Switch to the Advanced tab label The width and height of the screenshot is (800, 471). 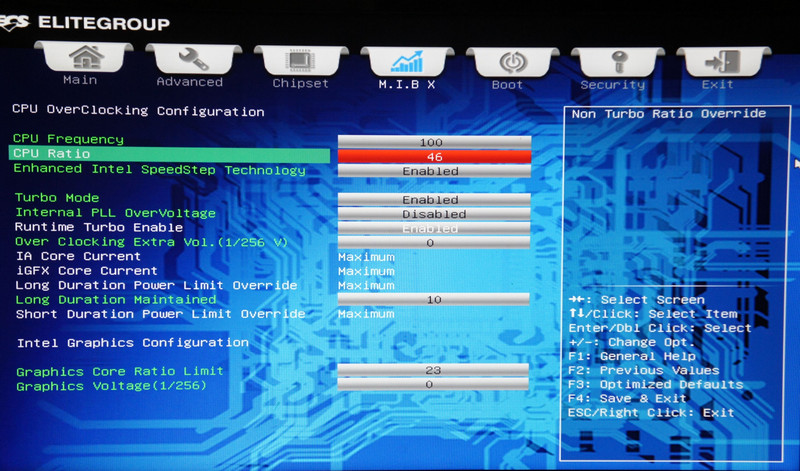[x=189, y=82]
